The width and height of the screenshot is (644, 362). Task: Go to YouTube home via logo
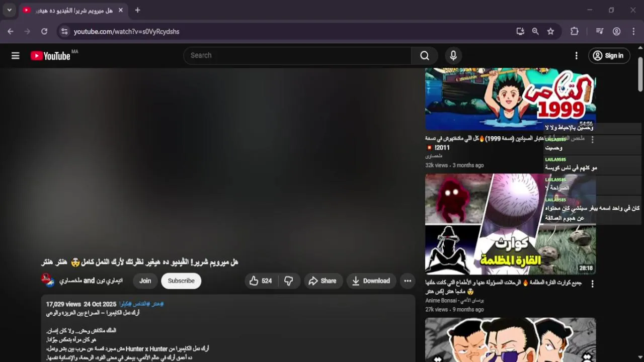pyautogui.click(x=50, y=56)
